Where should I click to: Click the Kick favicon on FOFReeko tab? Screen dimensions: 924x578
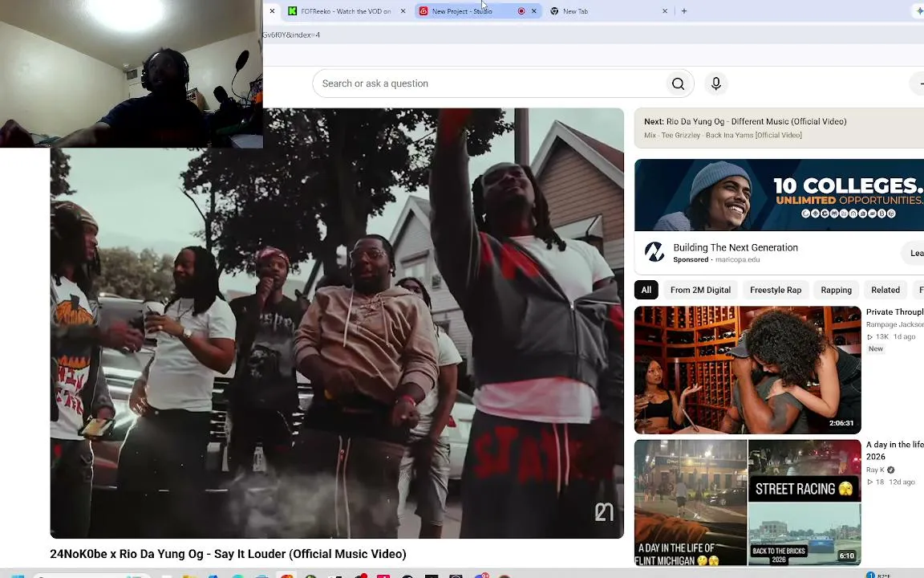[292, 11]
